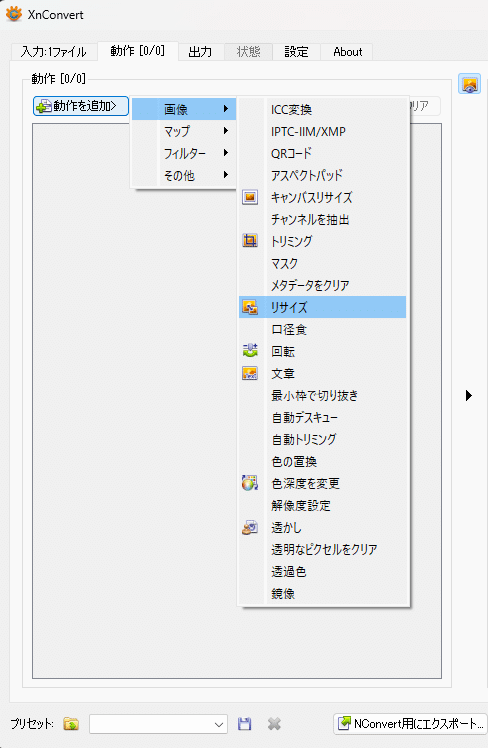Choose 最小枠で切り抜き action

pyautogui.click(x=322, y=395)
